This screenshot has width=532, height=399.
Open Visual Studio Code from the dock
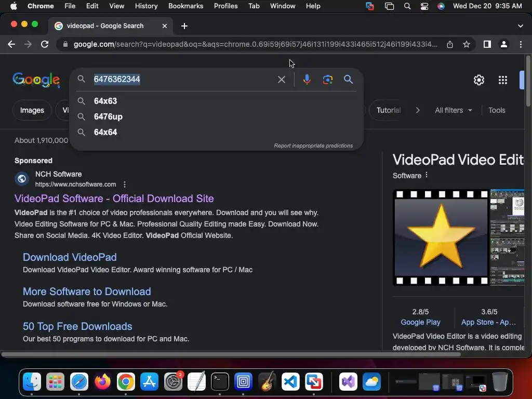click(290, 381)
